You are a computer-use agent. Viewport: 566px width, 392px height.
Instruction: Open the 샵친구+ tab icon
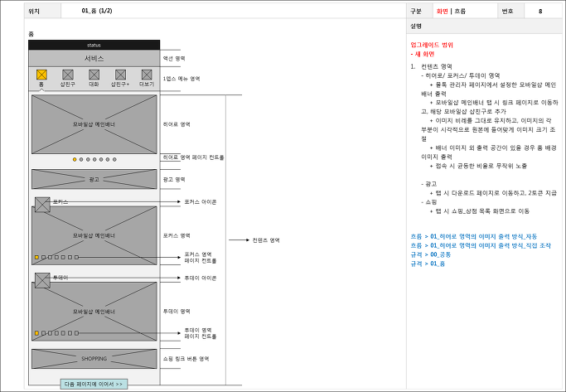click(x=120, y=75)
